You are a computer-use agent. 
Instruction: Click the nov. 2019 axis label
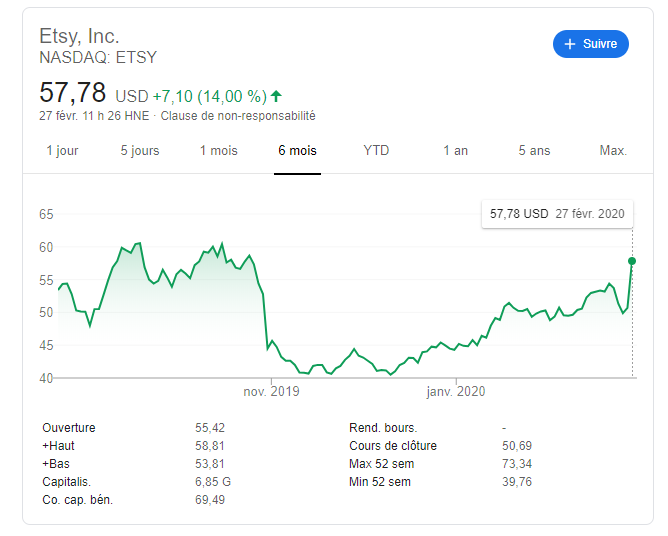[271, 391]
